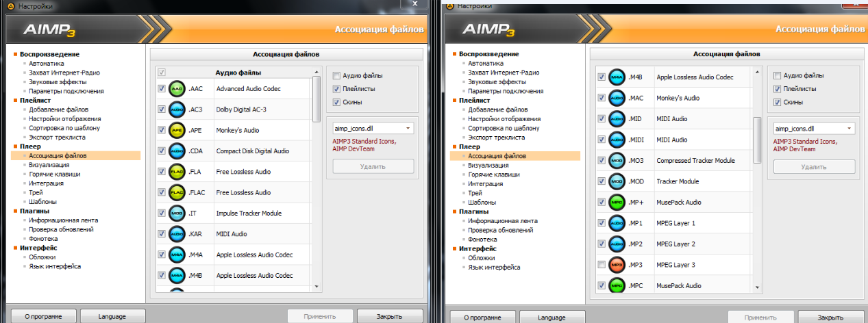Screen dimensions: 868x323
Task: Click 'Закрыть' button in right window
Action: click(830, 318)
